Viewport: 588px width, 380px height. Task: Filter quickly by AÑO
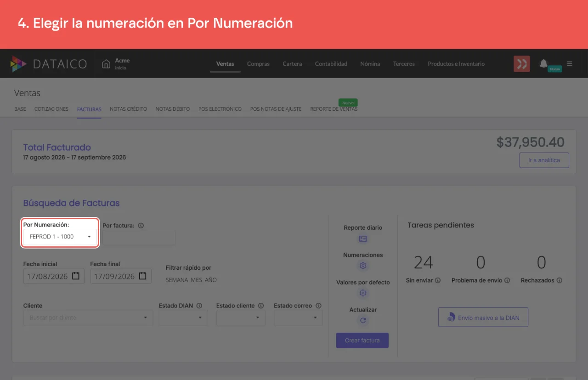[x=211, y=280]
